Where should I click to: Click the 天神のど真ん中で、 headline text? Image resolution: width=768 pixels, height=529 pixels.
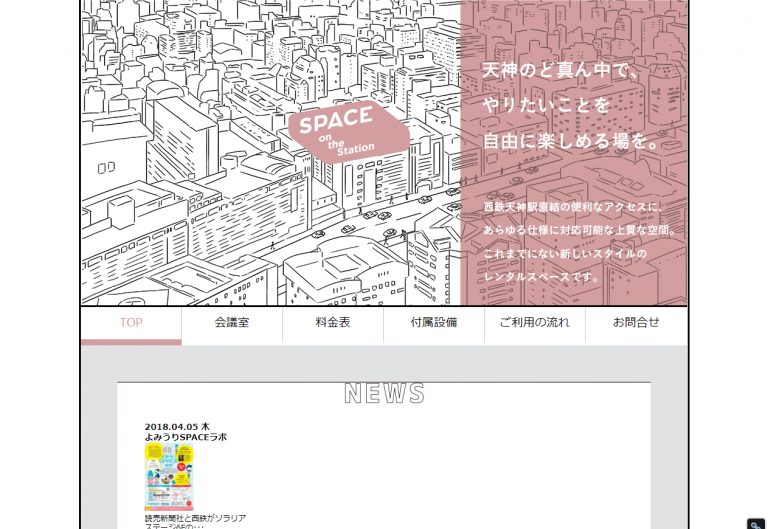point(560,70)
